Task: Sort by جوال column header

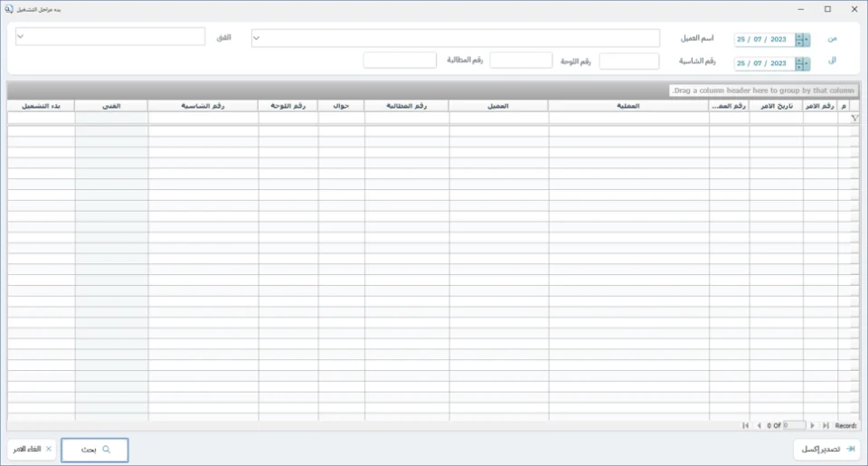Action: click(x=341, y=106)
